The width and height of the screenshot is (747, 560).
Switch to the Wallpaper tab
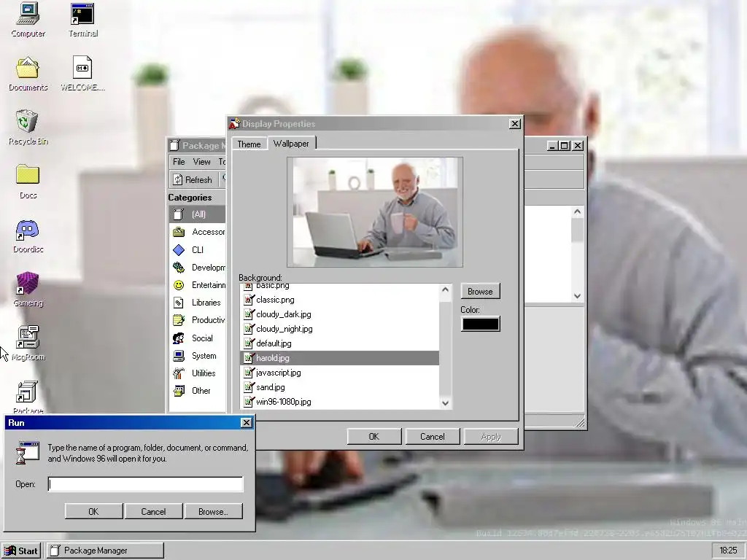click(x=291, y=144)
